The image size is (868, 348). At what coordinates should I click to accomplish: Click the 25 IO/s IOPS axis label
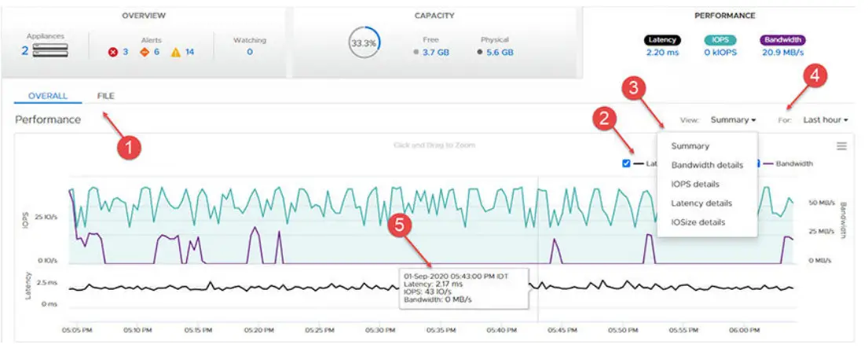point(46,217)
